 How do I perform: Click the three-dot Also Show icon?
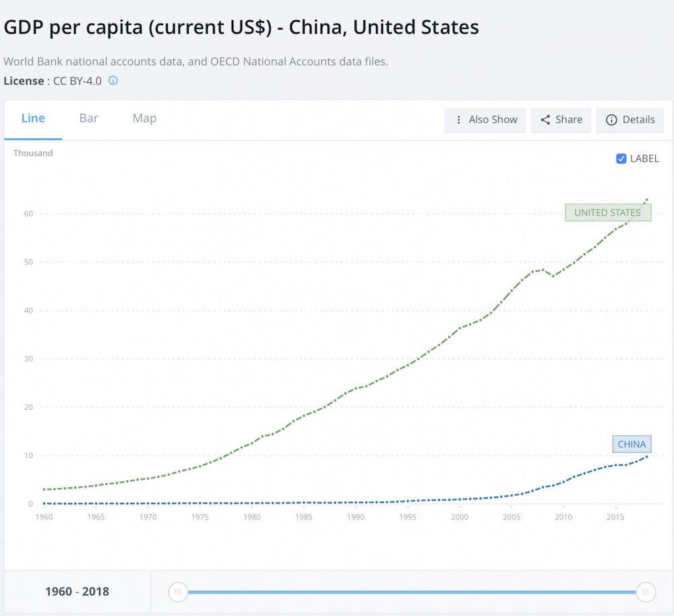pyautogui.click(x=459, y=119)
